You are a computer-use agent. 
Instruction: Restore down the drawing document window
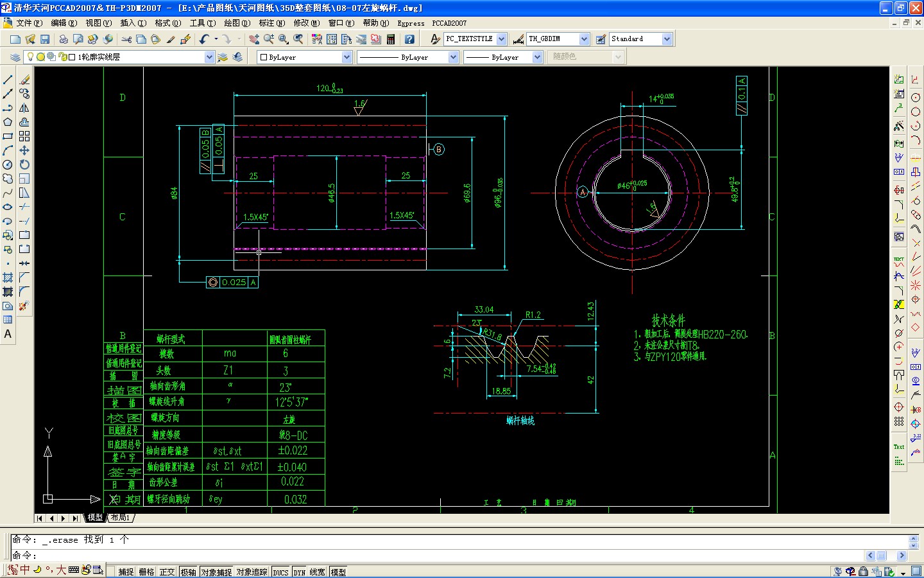[x=906, y=22]
